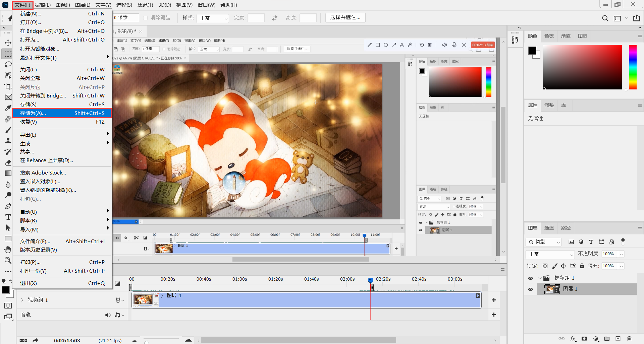Select the Move tool

(x=8, y=43)
